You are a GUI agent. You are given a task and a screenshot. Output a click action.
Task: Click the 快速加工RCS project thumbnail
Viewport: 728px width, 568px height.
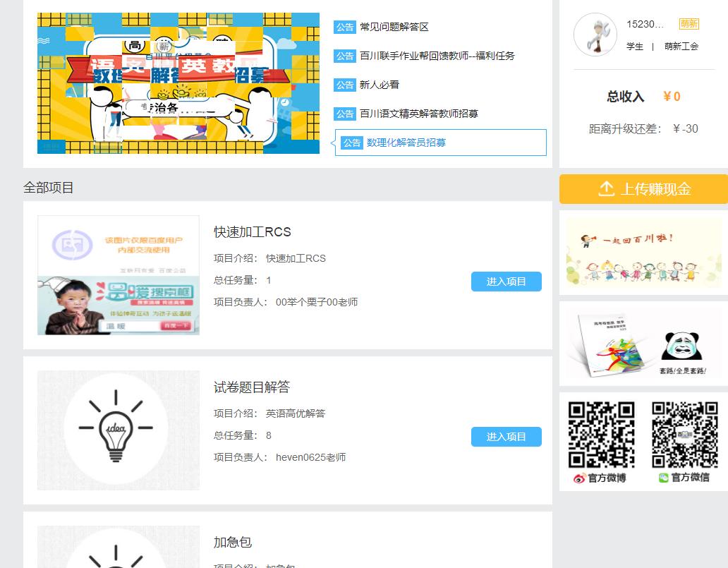point(118,275)
